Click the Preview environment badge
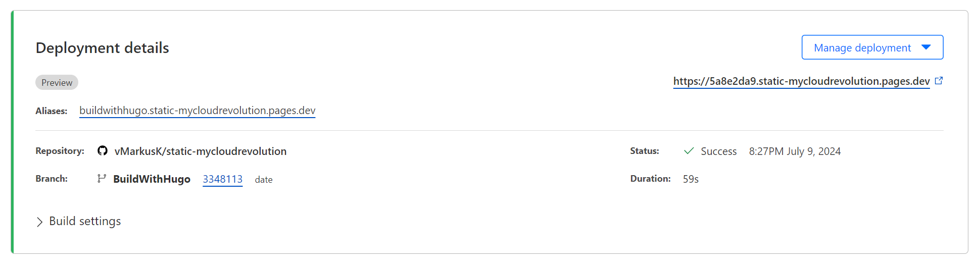 pos(57,83)
